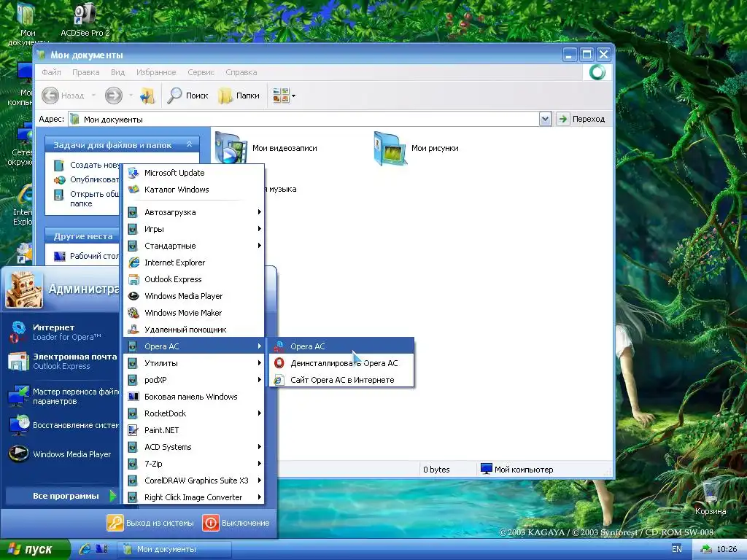Screen dimensions: 747x560
Task: Open Электронная почта Outlook Express shortcut
Action: click(x=62, y=362)
